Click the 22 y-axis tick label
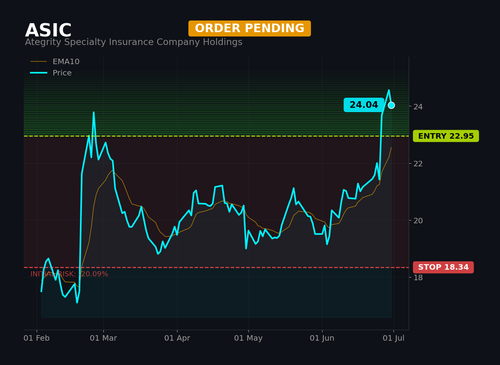This screenshot has width=500, height=365. tap(418, 164)
